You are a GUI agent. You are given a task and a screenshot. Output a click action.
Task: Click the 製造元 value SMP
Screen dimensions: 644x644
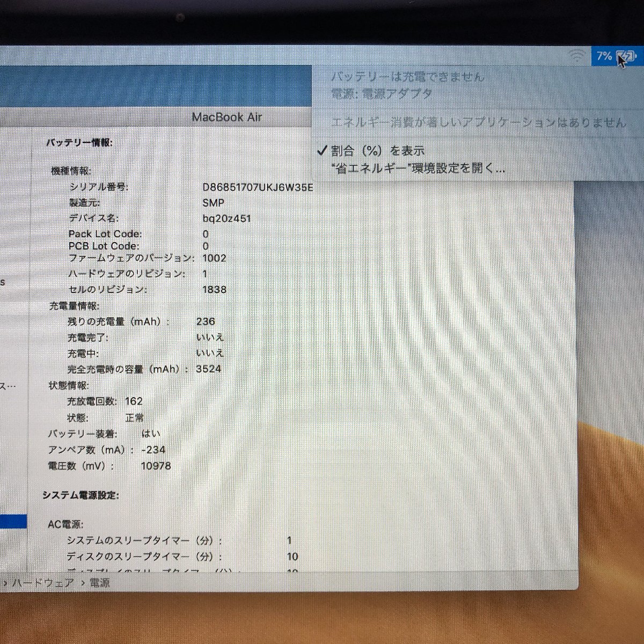[x=213, y=203]
